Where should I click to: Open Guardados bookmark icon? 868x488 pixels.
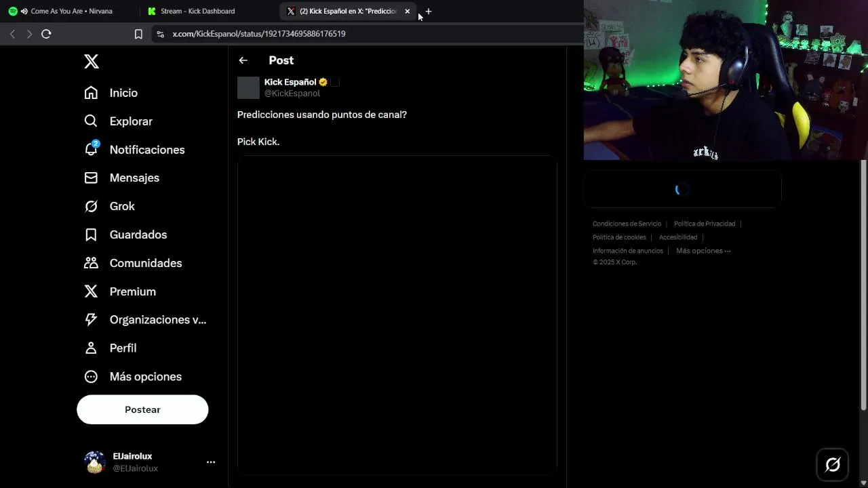(x=91, y=235)
